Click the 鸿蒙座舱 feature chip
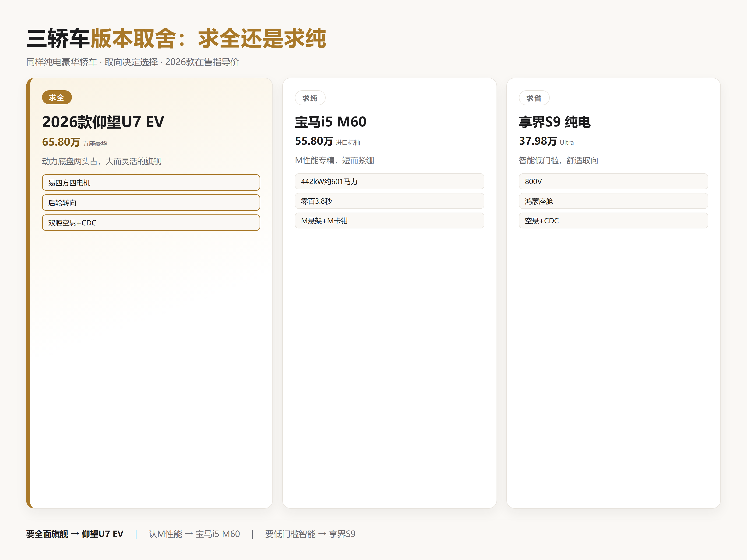Image resolution: width=747 pixels, height=560 pixels. tap(613, 201)
